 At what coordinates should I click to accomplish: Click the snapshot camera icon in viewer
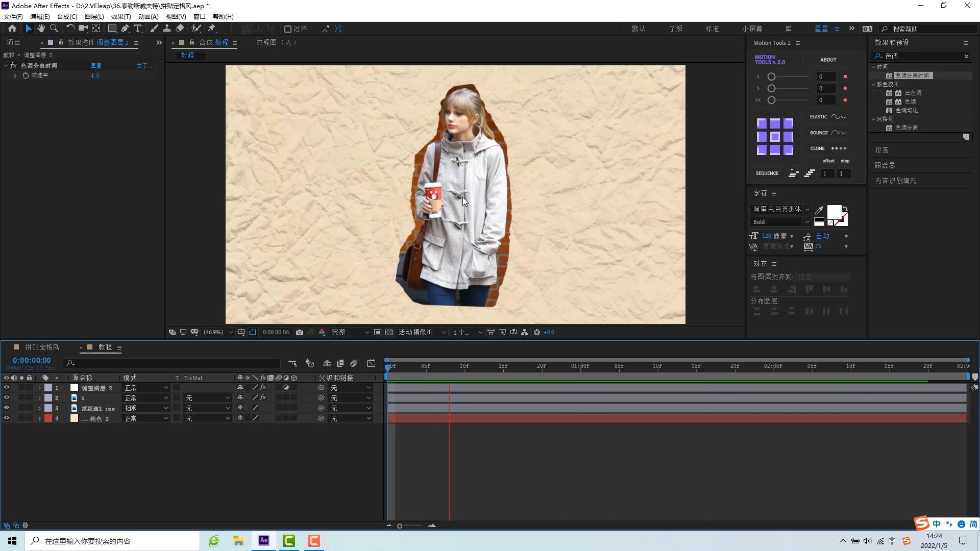coord(300,332)
